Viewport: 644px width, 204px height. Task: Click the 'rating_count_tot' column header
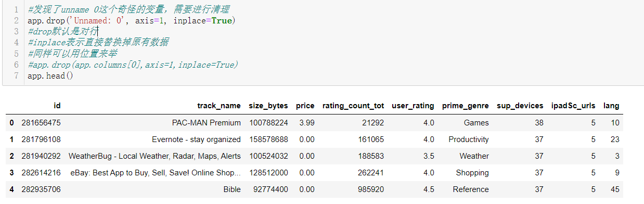pos(353,106)
